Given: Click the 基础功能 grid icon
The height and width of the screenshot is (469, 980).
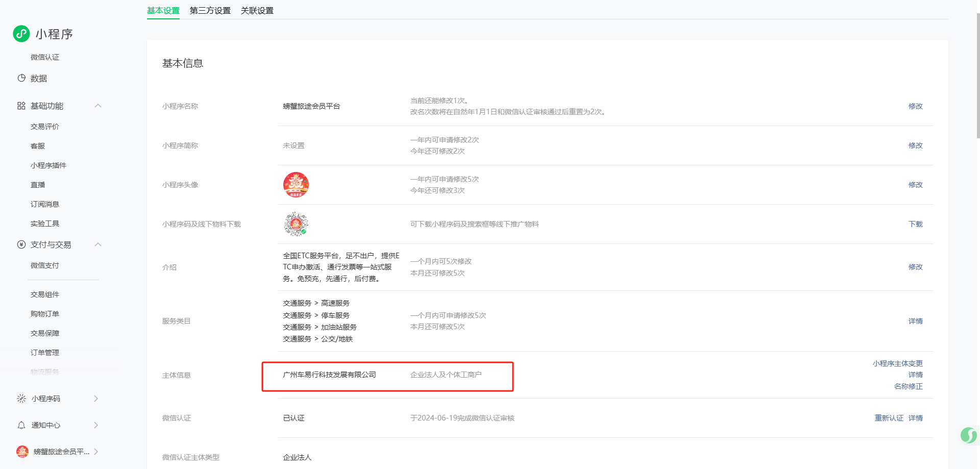Looking at the screenshot, I should click(x=21, y=106).
